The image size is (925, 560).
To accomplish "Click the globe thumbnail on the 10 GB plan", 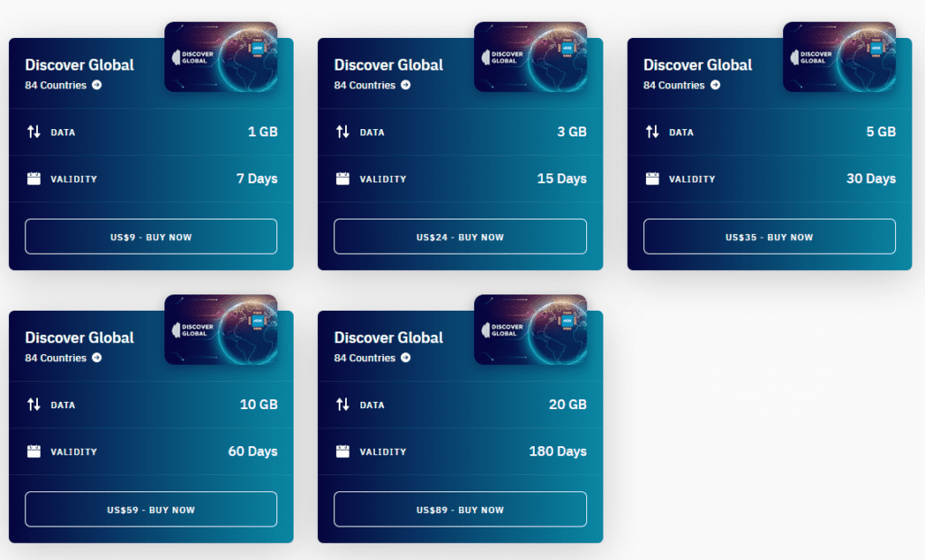I will (220, 330).
